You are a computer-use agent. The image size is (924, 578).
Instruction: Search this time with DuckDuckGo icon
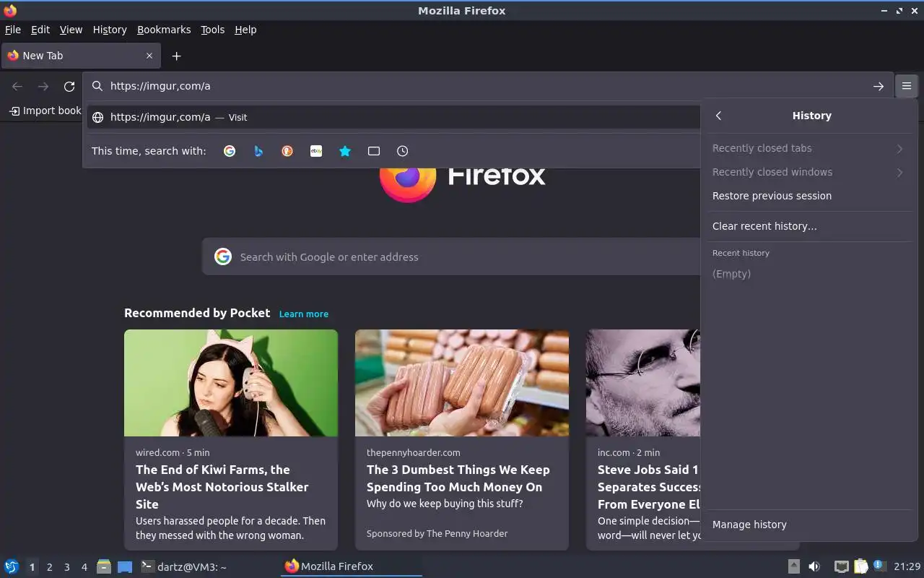pos(287,151)
